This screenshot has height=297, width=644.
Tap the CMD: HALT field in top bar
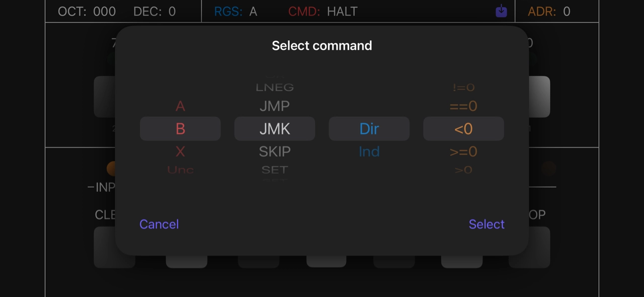tap(323, 12)
